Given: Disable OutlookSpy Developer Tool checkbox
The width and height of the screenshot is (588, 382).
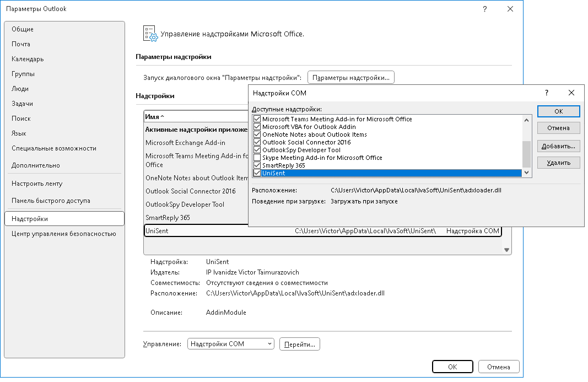Looking at the screenshot, I should coord(257,150).
